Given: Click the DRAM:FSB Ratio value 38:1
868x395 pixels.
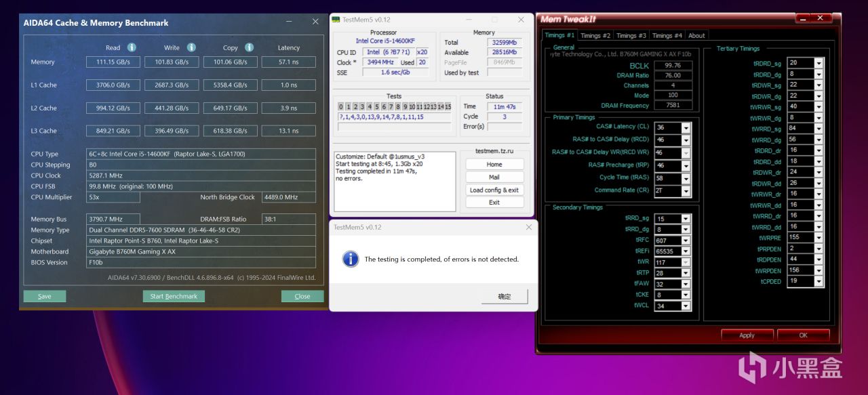Looking at the screenshot, I should point(289,220).
